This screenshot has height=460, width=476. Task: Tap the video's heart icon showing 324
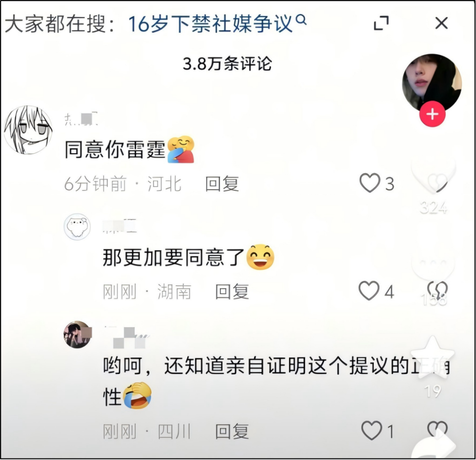434,176
